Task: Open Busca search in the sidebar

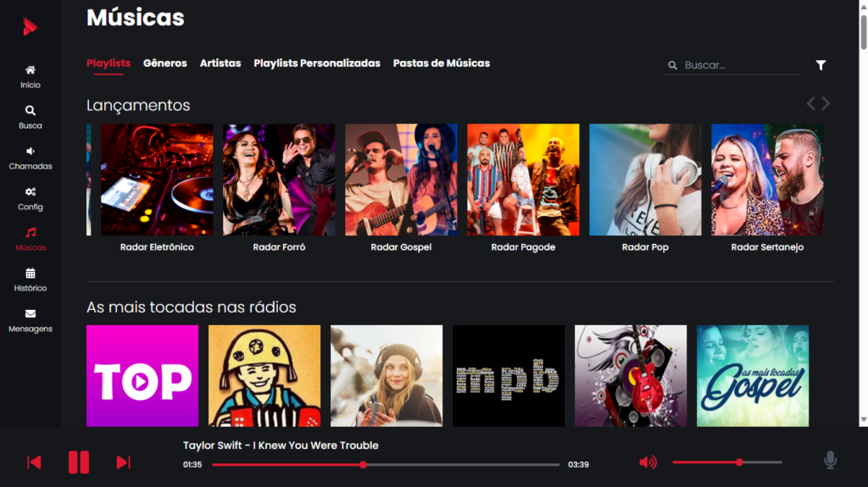Action: tap(31, 111)
